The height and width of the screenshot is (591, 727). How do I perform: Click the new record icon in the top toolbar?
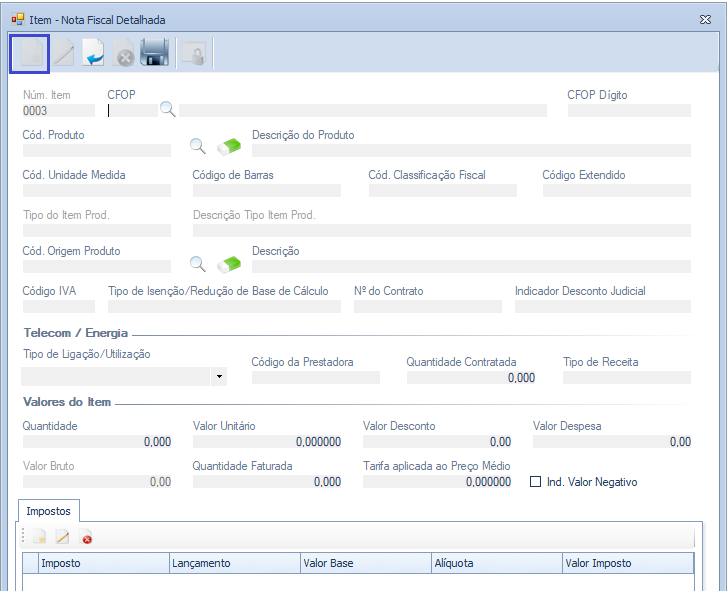pos(30,54)
